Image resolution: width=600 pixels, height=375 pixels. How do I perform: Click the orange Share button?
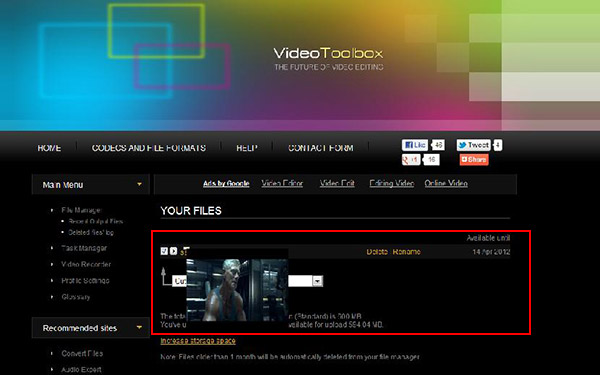pos(474,160)
